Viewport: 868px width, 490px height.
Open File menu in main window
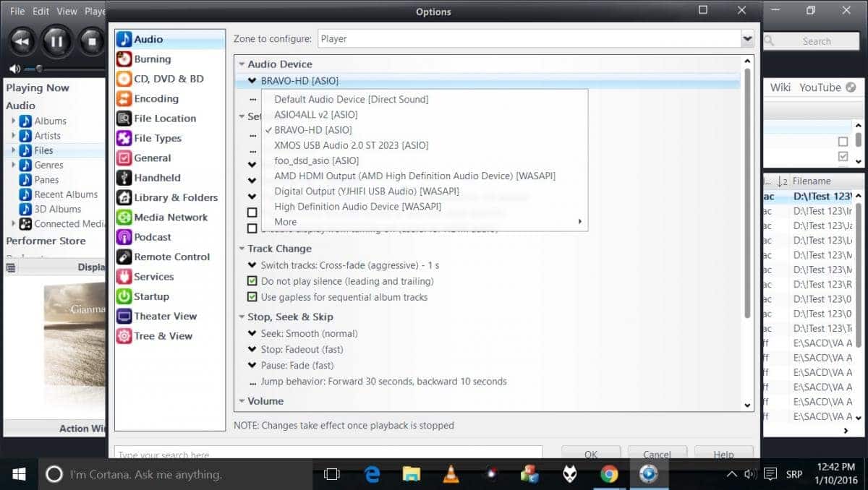point(17,12)
